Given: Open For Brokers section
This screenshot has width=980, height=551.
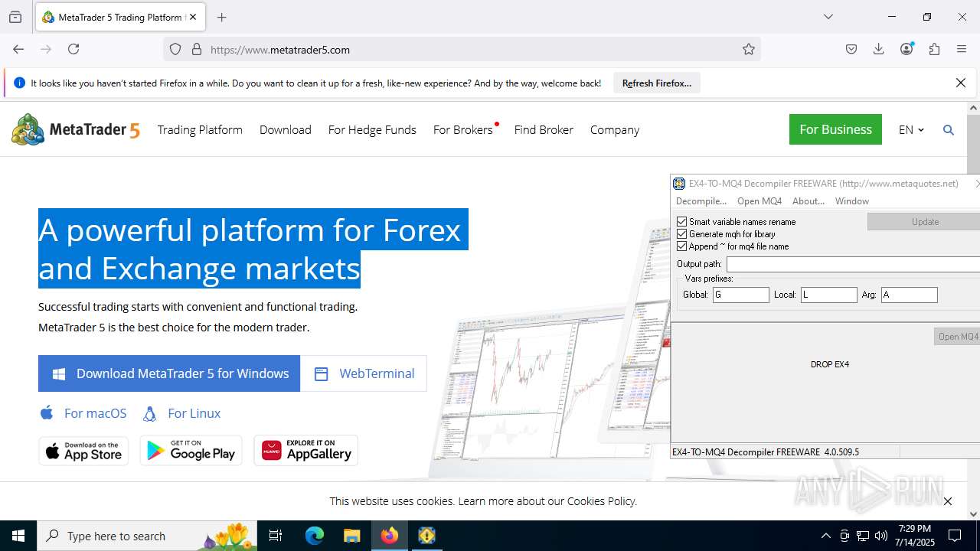Looking at the screenshot, I should (463, 129).
